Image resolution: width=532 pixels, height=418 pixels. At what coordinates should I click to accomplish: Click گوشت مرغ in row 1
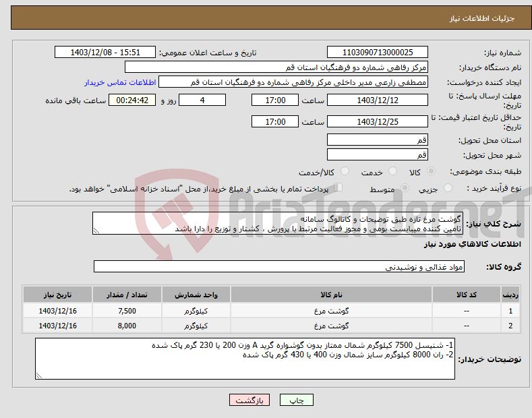pyautogui.click(x=331, y=311)
